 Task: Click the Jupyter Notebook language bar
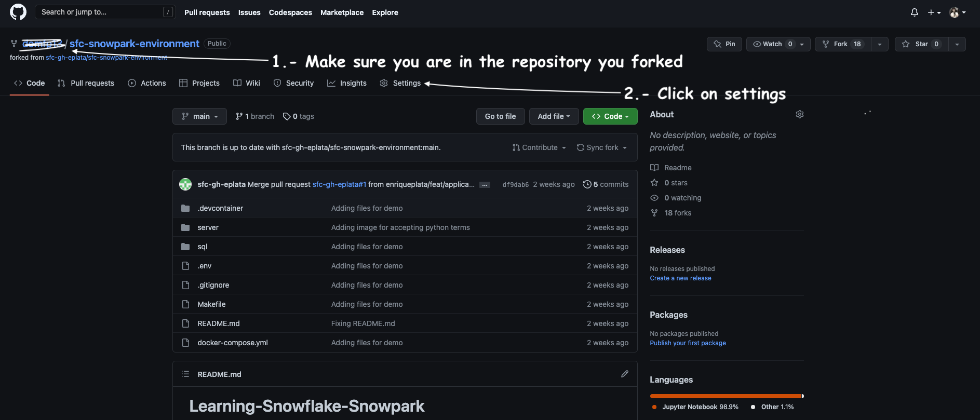pos(726,396)
